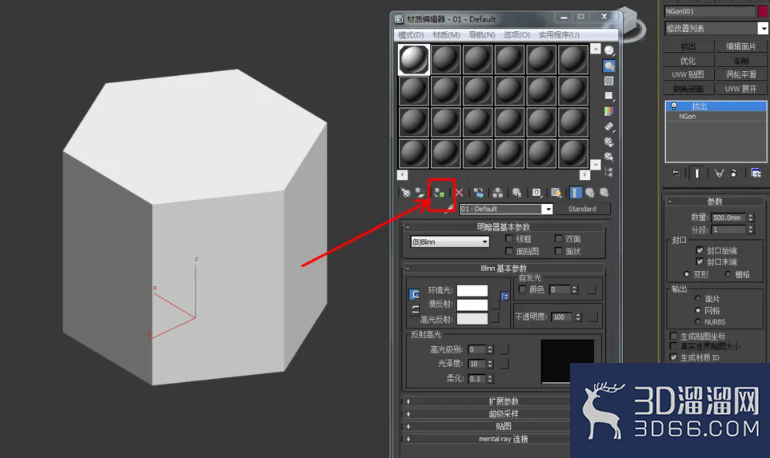Viewport: 770px width, 458px height.
Task: Click red X Reset Map/Material icon
Action: point(459,193)
